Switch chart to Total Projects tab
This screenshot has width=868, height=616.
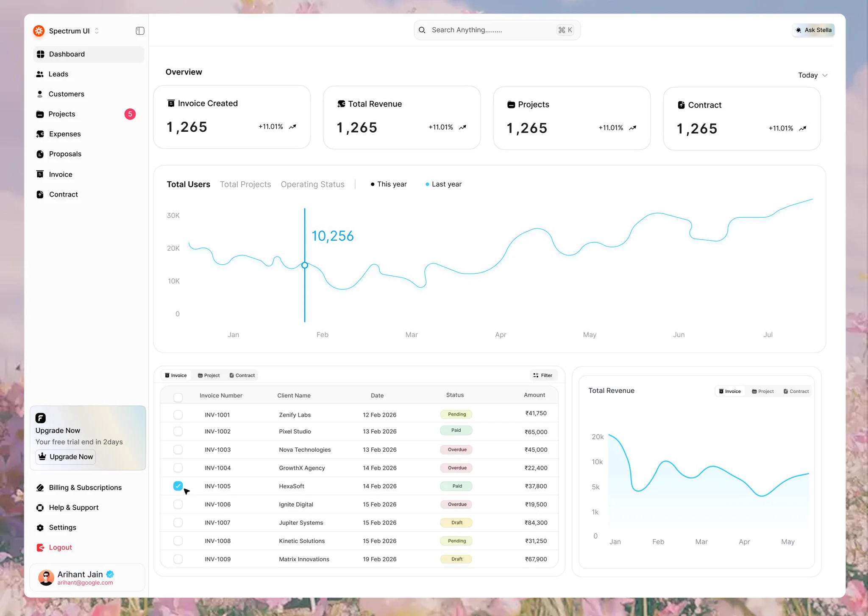pyautogui.click(x=245, y=184)
